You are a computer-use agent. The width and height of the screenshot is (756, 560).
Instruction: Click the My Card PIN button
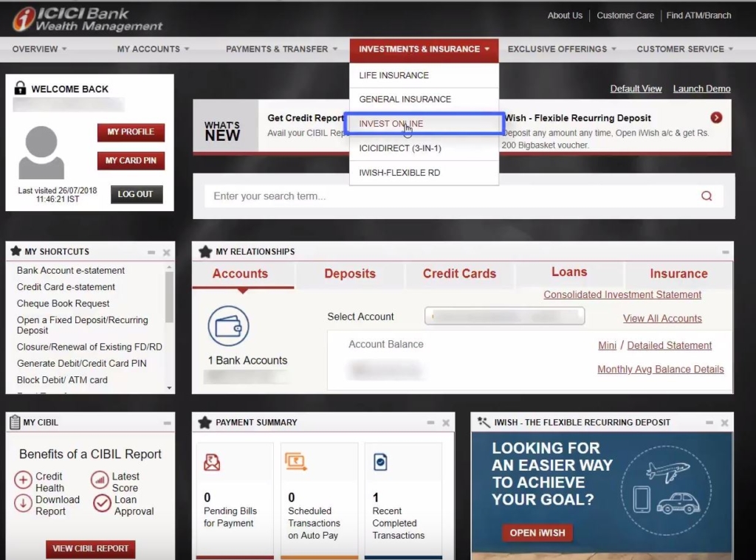[x=131, y=161]
